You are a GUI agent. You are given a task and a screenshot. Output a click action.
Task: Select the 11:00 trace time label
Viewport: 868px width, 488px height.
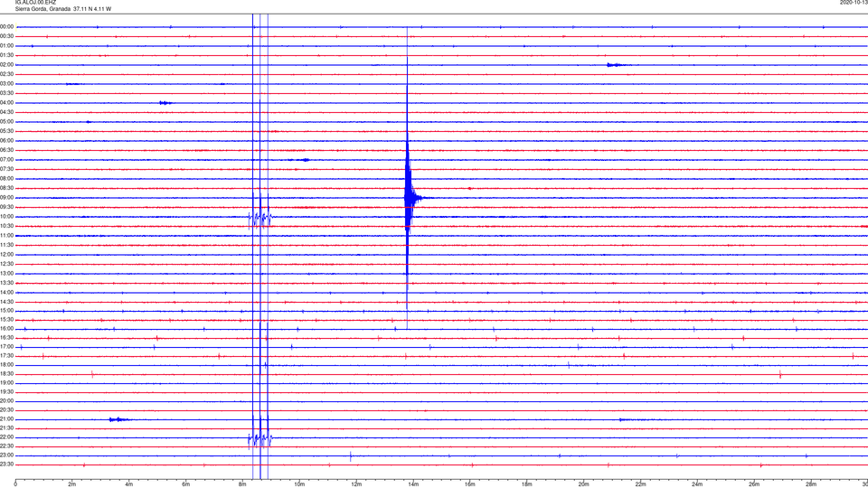click(7, 236)
